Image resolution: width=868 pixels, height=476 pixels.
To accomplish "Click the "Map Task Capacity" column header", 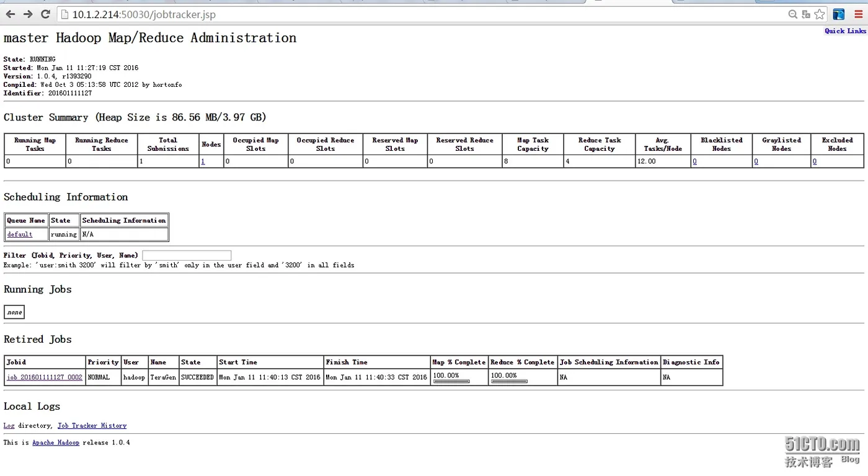I will 533,145.
